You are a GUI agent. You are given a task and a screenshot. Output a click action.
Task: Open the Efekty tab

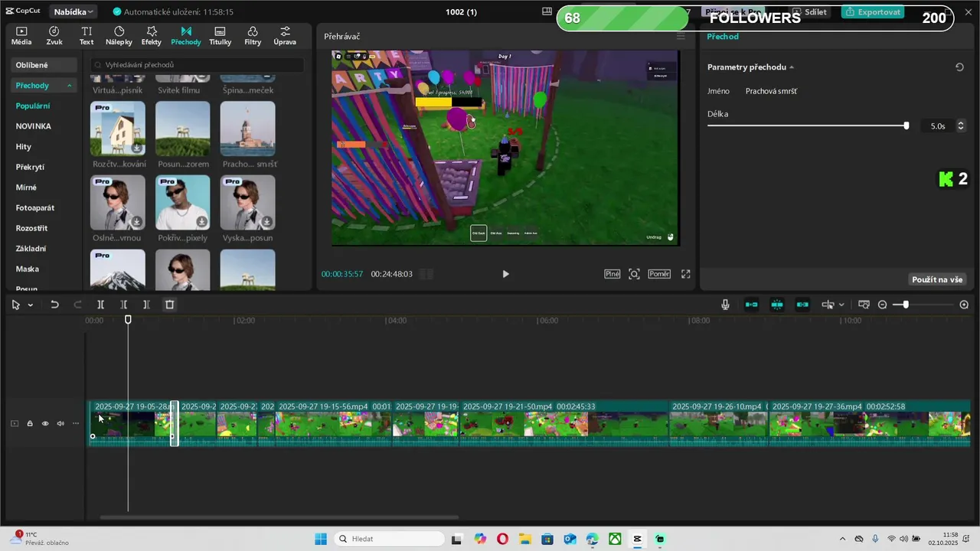pyautogui.click(x=152, y=36)
